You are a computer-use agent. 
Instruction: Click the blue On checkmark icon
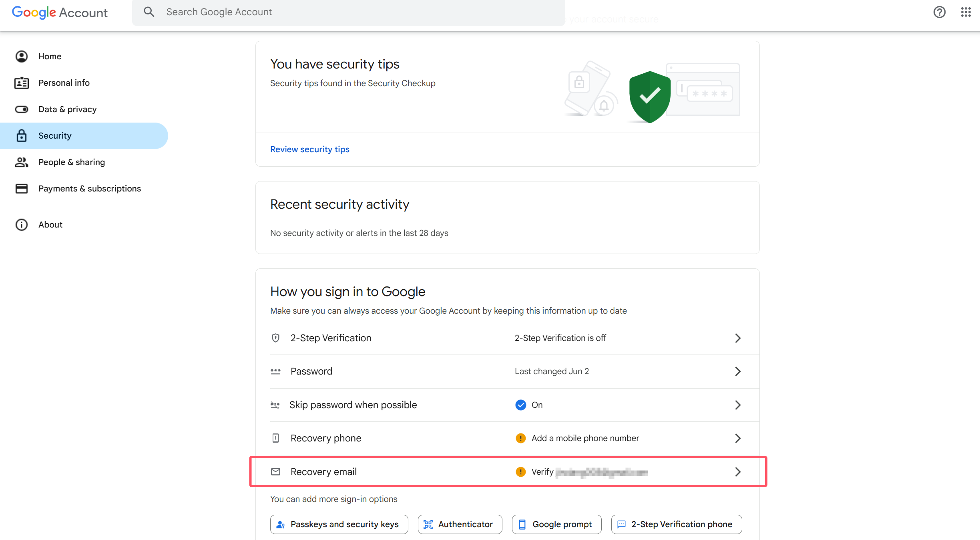(x=521, y=405)
